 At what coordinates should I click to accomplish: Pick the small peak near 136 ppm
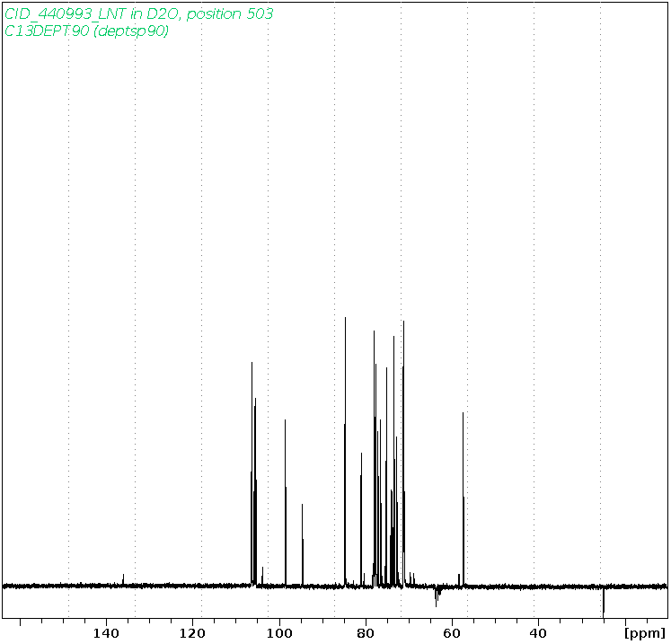tap(123, 579)
